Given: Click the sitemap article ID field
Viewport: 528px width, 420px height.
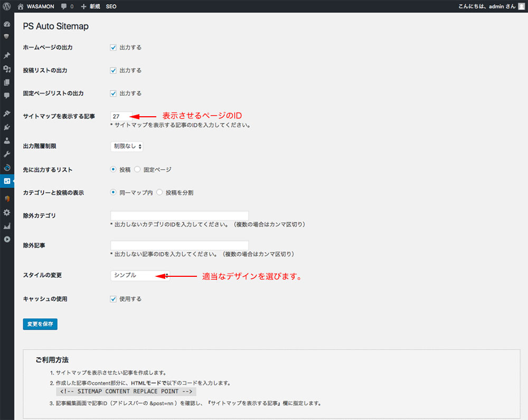Looking at the screenshot, I should coord(121,116).
